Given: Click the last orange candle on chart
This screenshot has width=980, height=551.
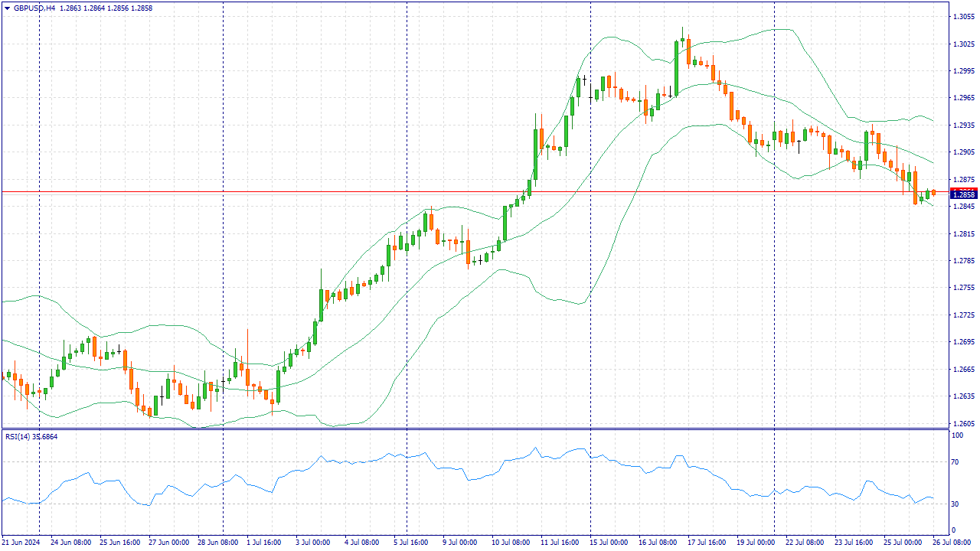Looking at the screenshot, I should pos(933,192).
